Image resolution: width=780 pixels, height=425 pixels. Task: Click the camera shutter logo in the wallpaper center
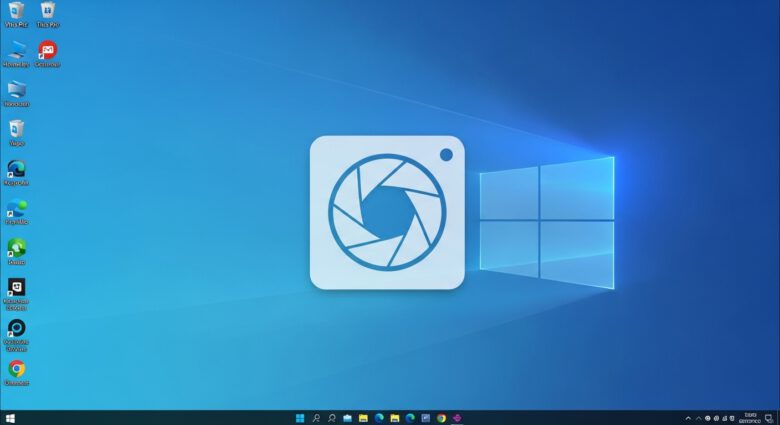(387, 212)
